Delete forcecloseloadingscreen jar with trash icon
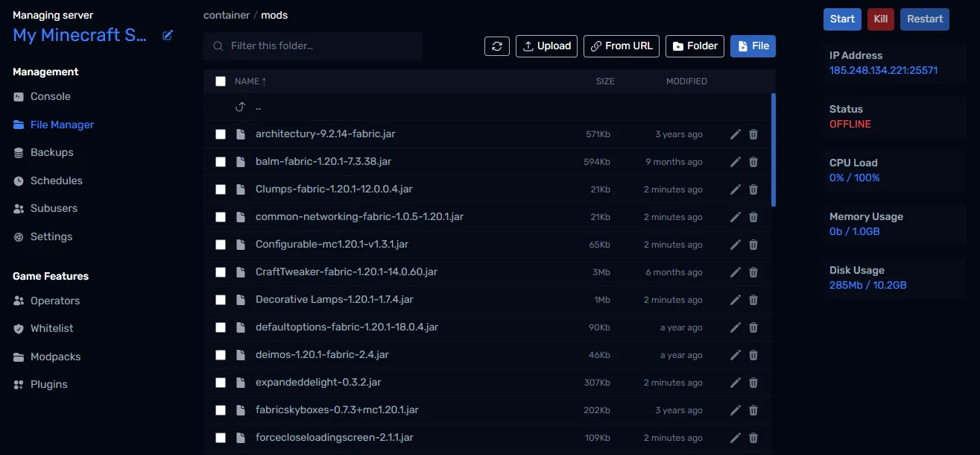This screenshot has height=455, width=980. [x=753, y=438]
